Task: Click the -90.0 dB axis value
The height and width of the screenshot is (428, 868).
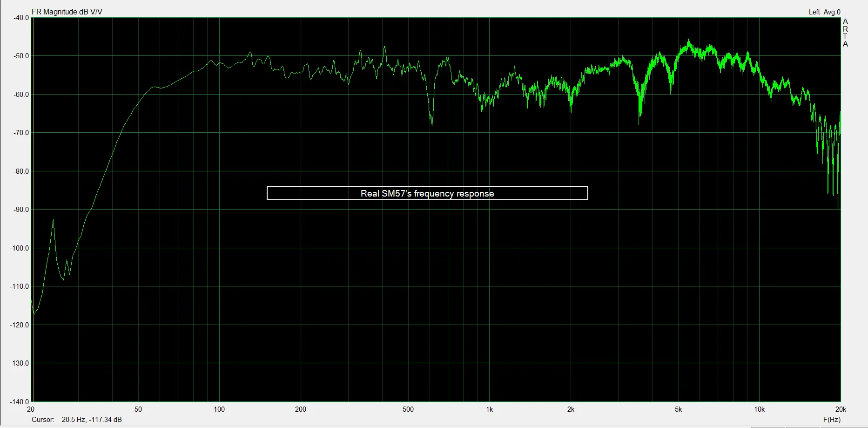Action: click(x=21, y=210)
